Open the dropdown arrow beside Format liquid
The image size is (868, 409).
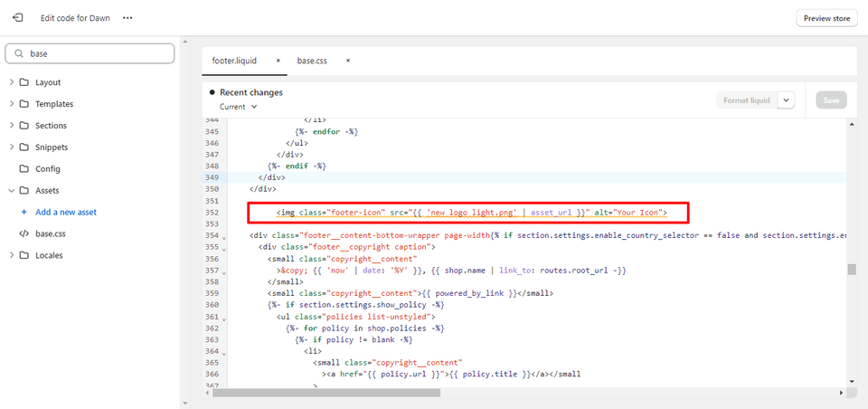pyautogui.click(x=786, y=100)
